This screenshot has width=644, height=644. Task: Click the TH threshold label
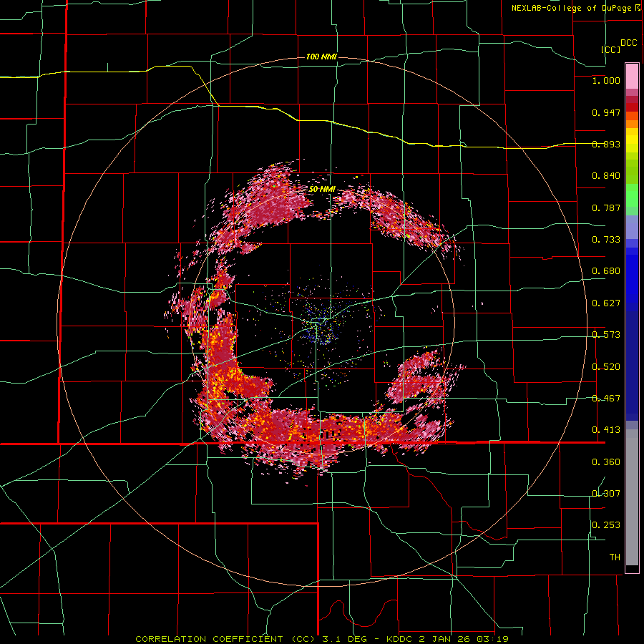pyautogui.click(x=615, y=557)
